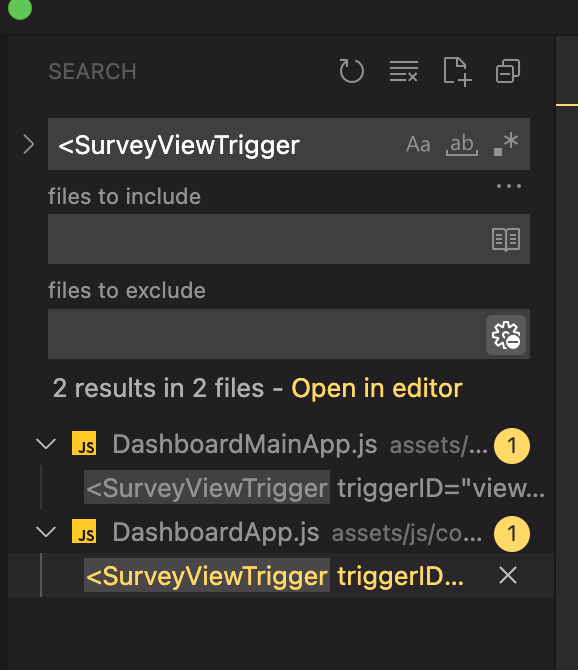This screenshot has height=670, width=578.
Task: Refresh the search results
Action: click(352, 71)
